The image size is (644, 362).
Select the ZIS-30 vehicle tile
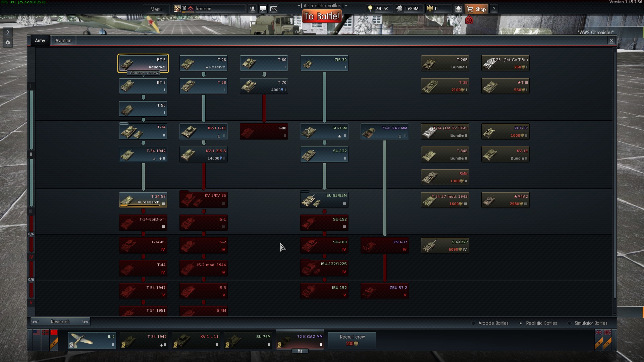click(x=324, y=63)
